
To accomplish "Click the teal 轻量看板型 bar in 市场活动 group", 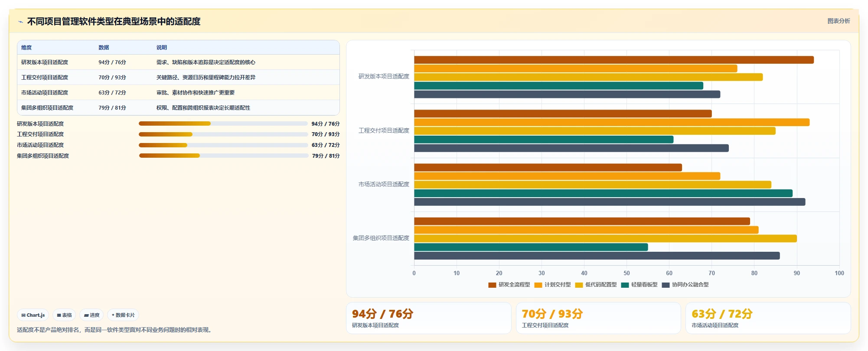I will 603,193.
